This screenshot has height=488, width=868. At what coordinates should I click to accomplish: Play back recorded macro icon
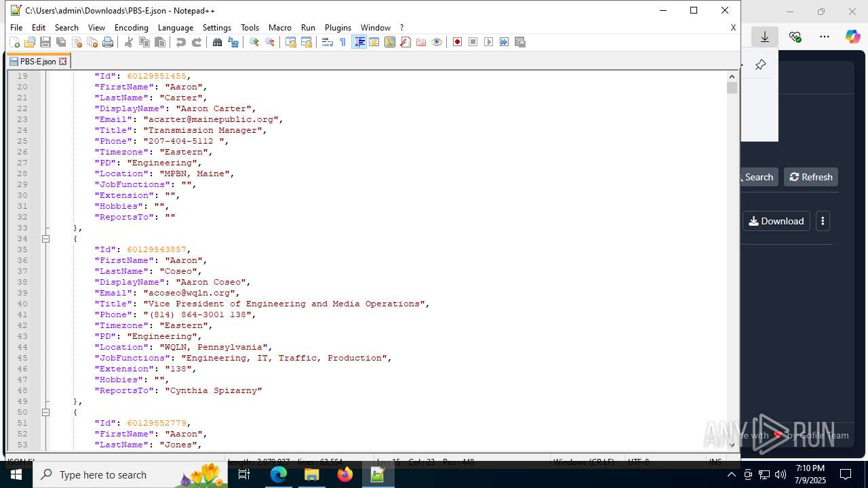click(489, 42)
